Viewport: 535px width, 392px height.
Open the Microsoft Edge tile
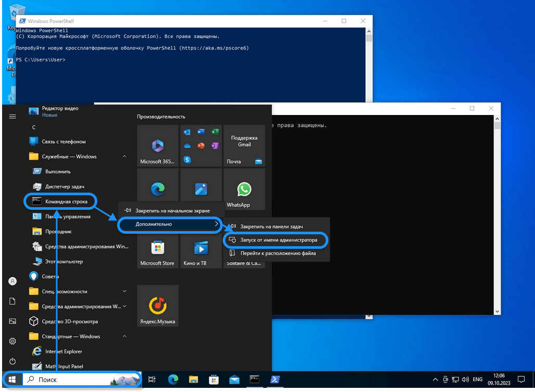pyautogui.click(x=158, y=186)
